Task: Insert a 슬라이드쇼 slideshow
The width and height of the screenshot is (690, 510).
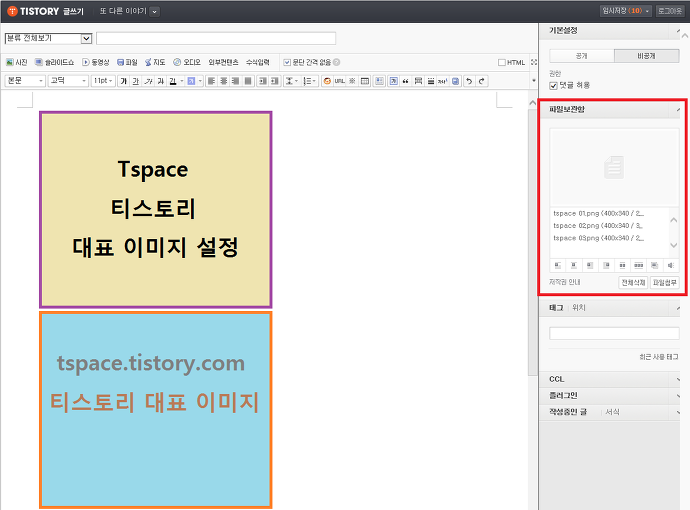Action: coord(55,62)
